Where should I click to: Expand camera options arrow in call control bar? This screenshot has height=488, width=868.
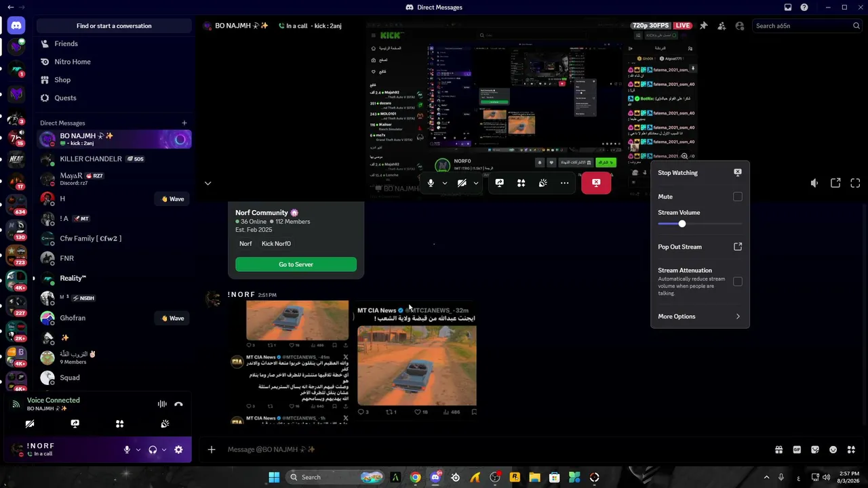(x=476, y=183)
